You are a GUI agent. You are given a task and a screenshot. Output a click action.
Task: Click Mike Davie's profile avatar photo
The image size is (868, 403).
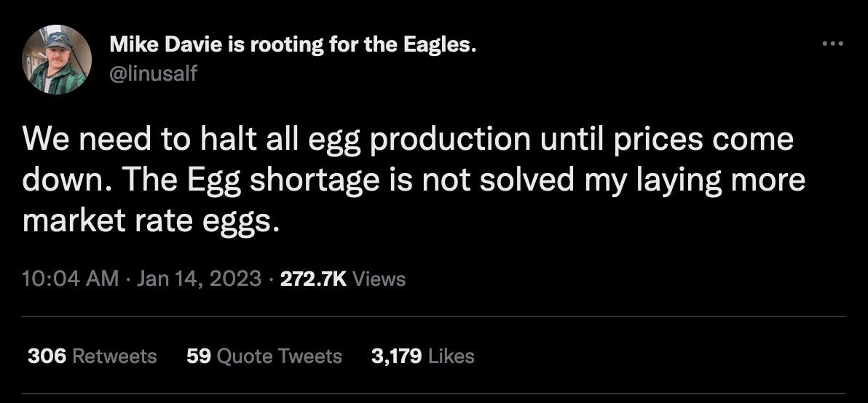57,60
